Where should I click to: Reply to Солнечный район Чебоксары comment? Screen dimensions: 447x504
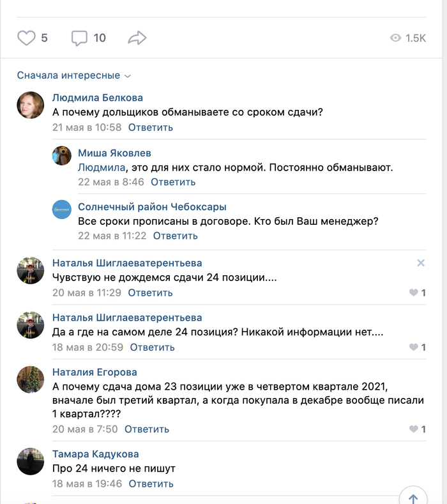175,236
